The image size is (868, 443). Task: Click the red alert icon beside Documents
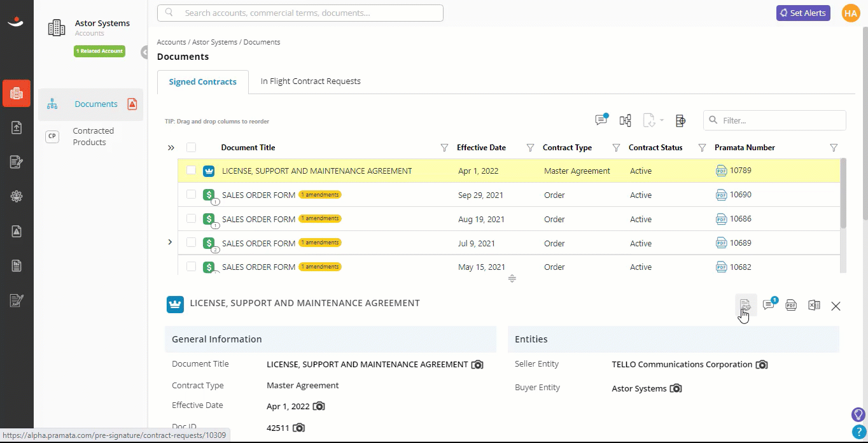point(132,104)
